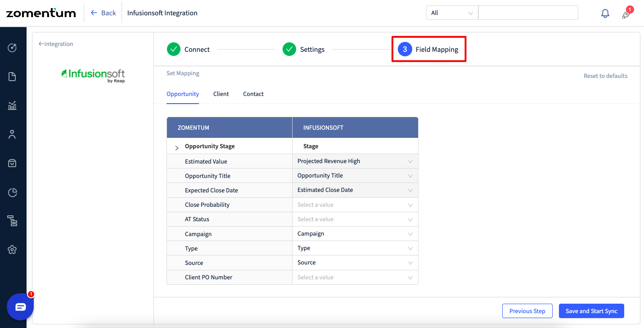644x328 pixels.
Task: Open the chat support bubble
Action: pos(20,307)
